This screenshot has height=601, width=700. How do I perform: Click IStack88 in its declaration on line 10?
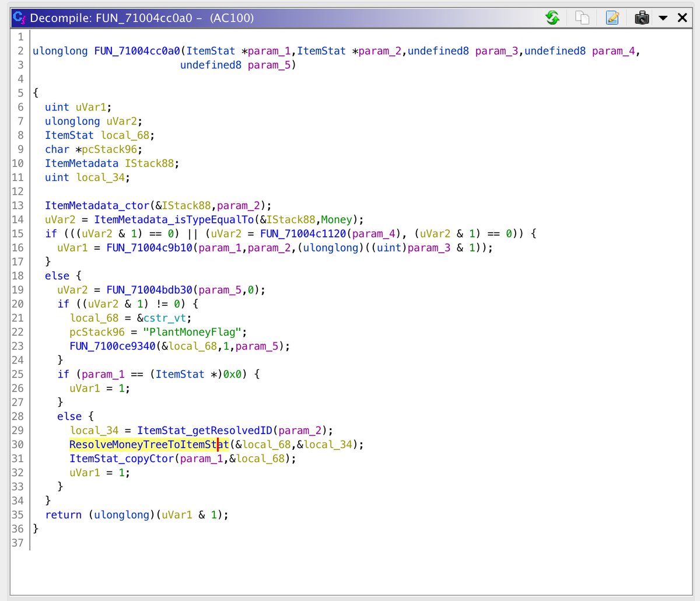tap(149, 163)
